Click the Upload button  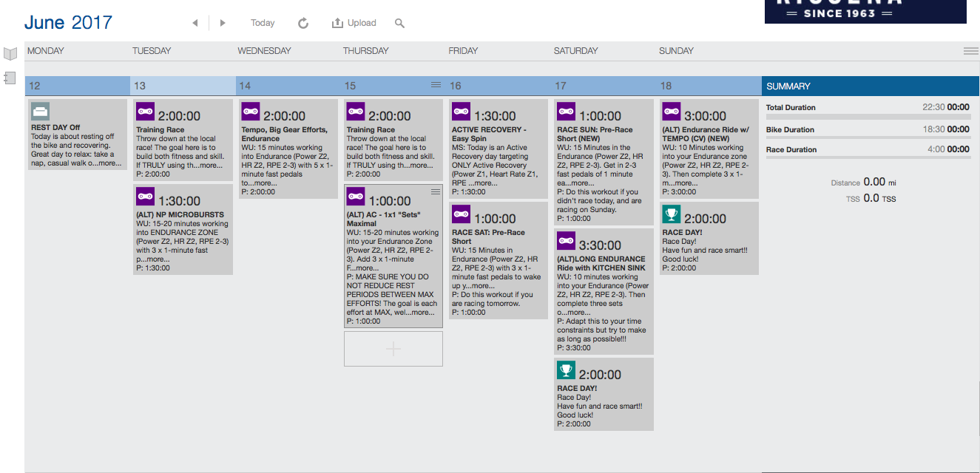click(354, 23)
